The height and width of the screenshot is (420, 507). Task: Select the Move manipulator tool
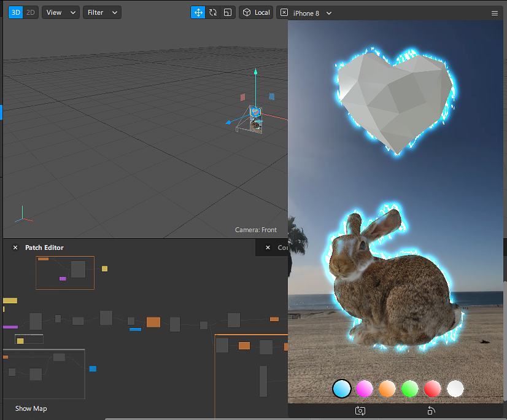198,12
